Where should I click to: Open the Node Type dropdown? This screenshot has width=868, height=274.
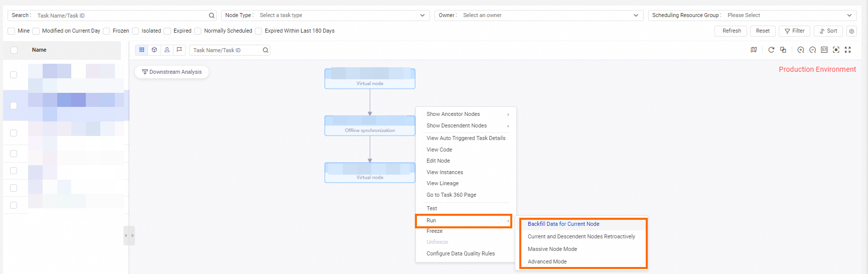click(326, 16)
